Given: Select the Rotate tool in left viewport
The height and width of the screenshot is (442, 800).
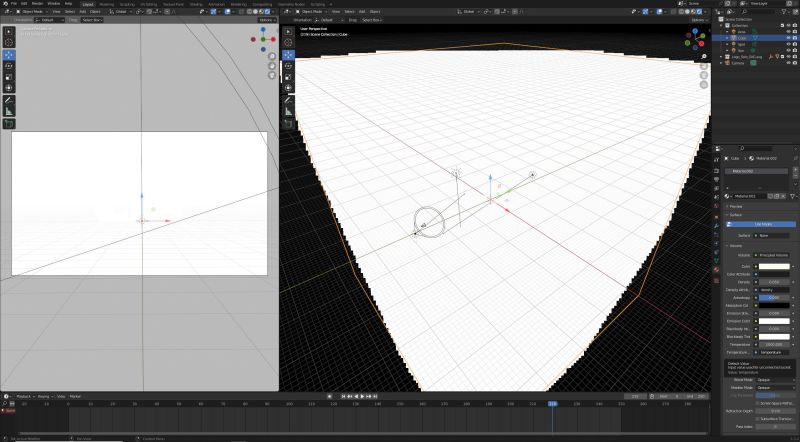Looking at the screenshot, I should pos(9,66).
